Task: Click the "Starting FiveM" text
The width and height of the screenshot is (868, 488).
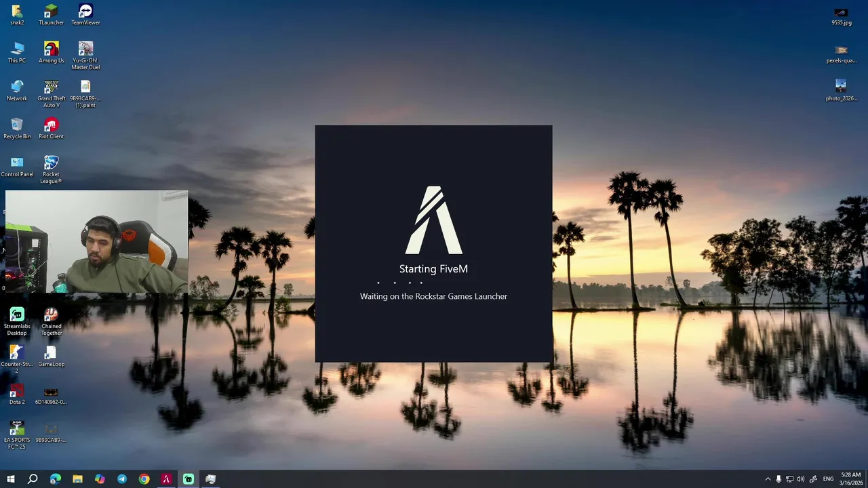Action: tap(433, 269)
